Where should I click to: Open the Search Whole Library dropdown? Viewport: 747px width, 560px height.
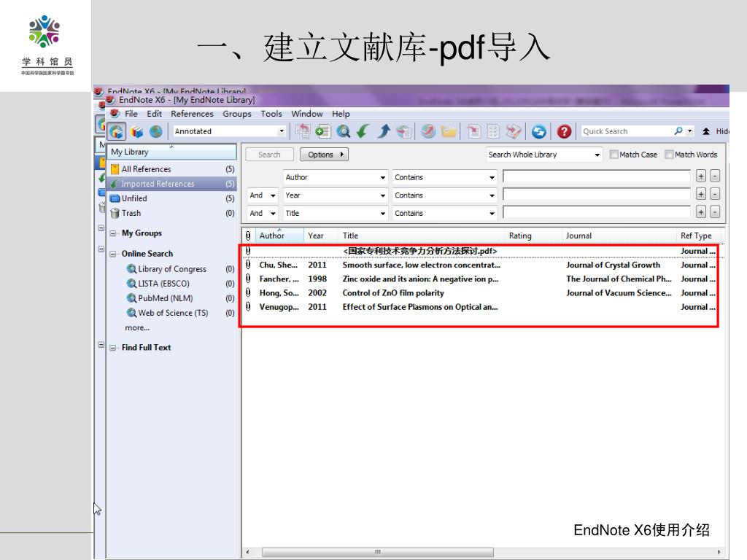click(597, 155)
